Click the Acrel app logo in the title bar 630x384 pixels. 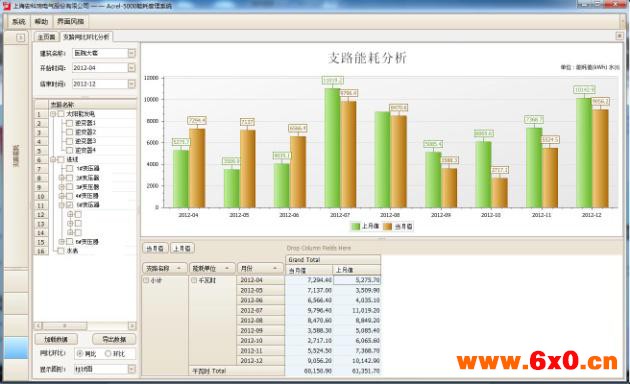6,6
